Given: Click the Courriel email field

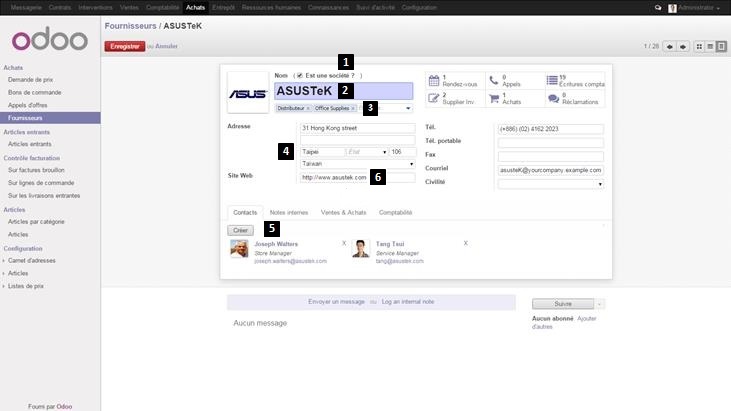Looking at the screenshot, I should point(551,171).
